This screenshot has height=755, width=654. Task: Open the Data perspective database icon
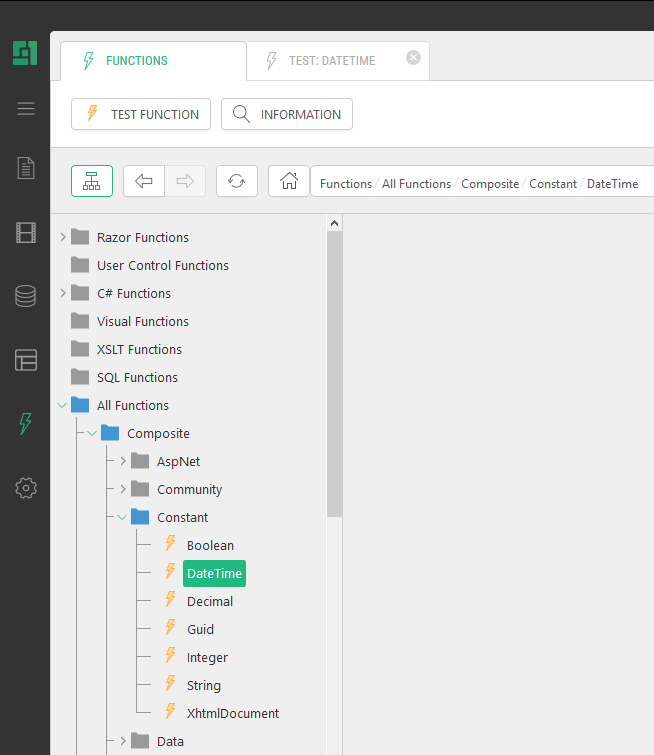pyautogui.click(x=26, y=296)
